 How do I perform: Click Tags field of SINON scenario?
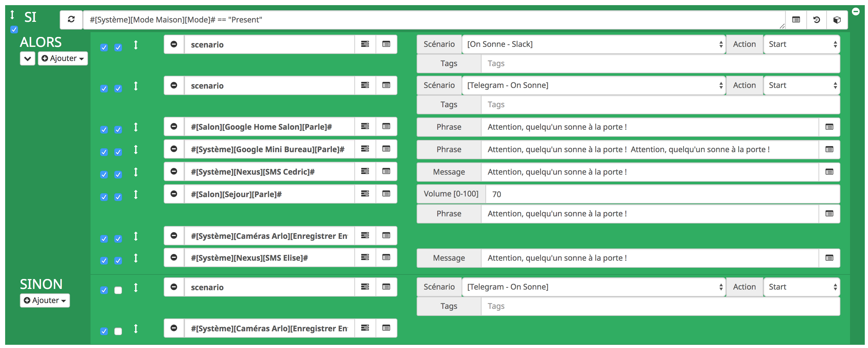point(660,306)
